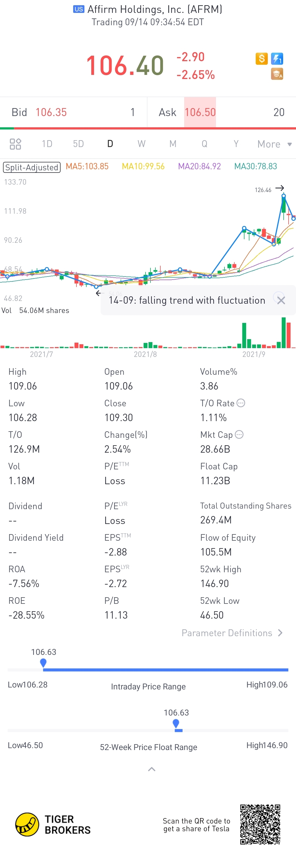
Task: Tap the tan stacked layers icon
Action: click(277, 74)
